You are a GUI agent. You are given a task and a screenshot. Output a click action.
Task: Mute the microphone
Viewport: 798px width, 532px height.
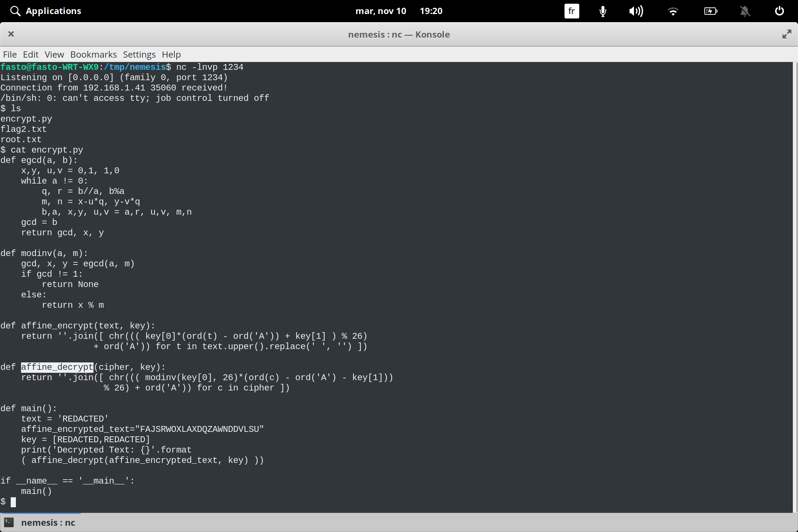[602, 11]
